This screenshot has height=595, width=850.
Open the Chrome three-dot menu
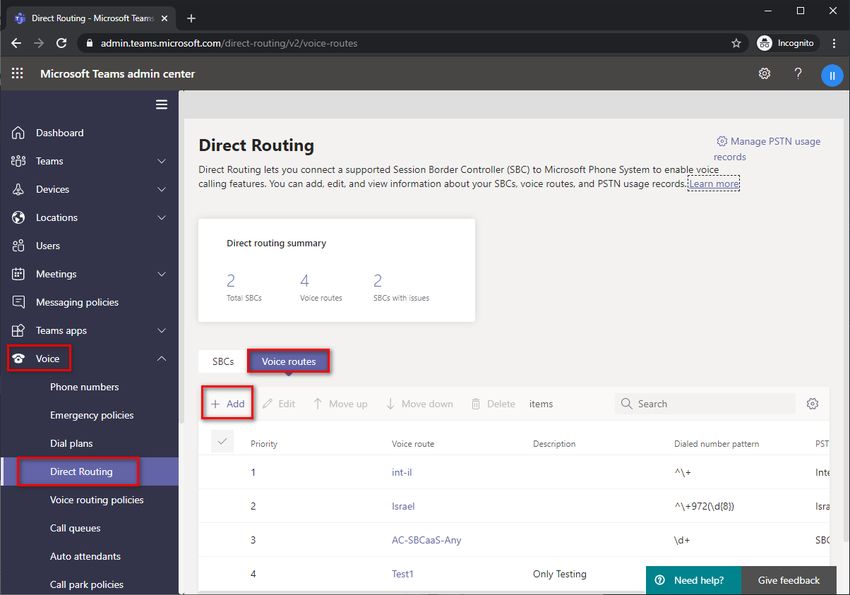834,43
